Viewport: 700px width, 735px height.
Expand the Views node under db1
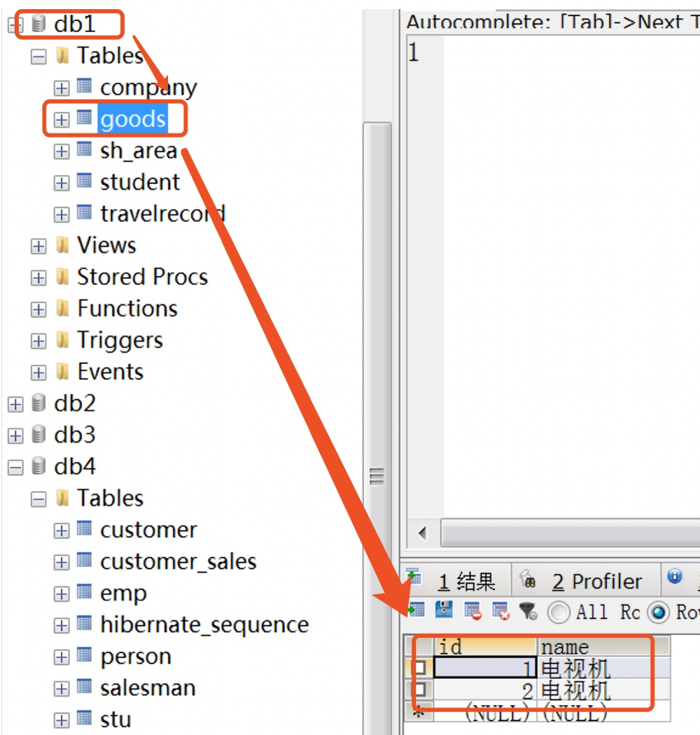(x=38, y=246)
